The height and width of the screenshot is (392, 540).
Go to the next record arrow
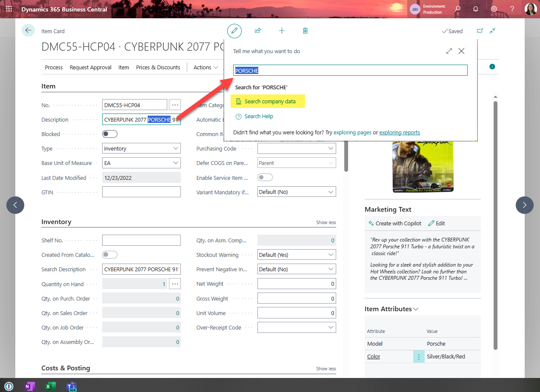pyautogui.click(x=524, y=205)
